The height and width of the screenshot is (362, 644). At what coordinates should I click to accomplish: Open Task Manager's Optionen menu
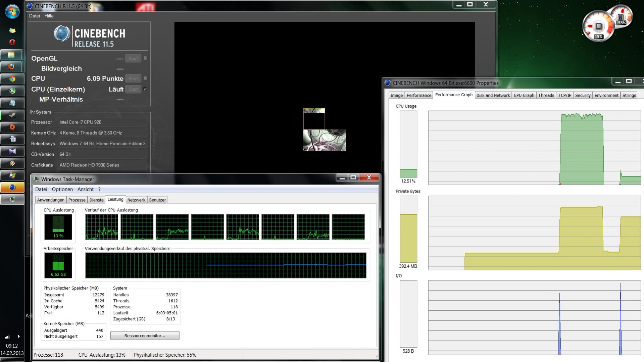(62, 189)
